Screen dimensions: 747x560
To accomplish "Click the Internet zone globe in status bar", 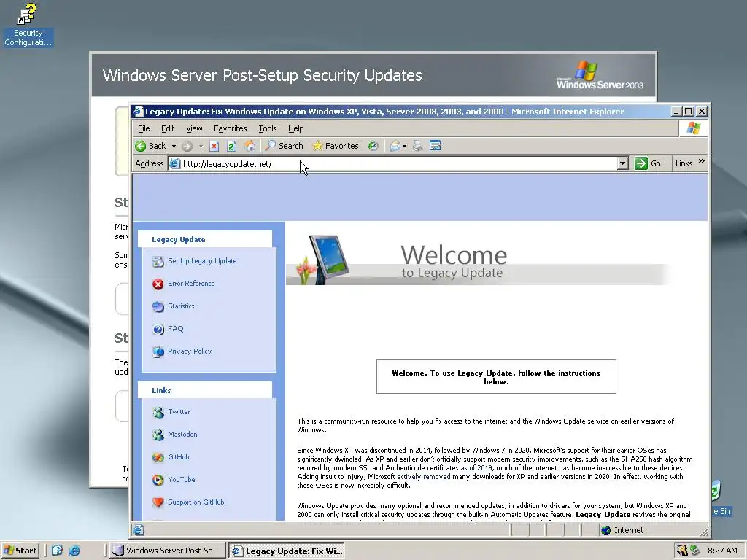I will click(x=606, y=531).
